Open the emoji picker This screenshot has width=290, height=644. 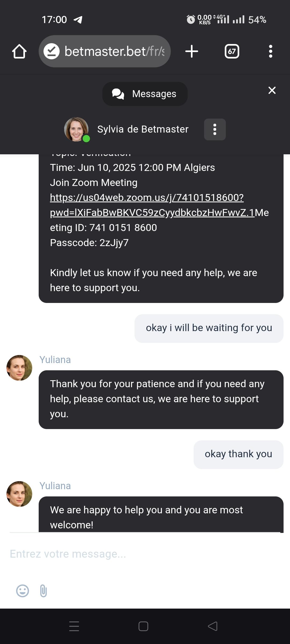(23, 591)
